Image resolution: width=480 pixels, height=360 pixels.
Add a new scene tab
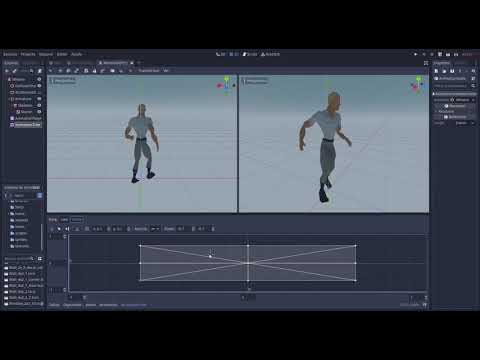(x=139, y=63)
